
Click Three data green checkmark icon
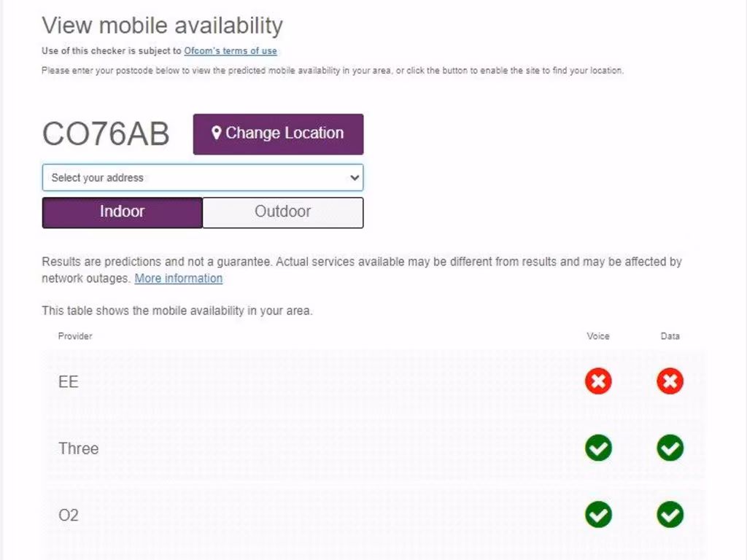click(x=670, y=448)
